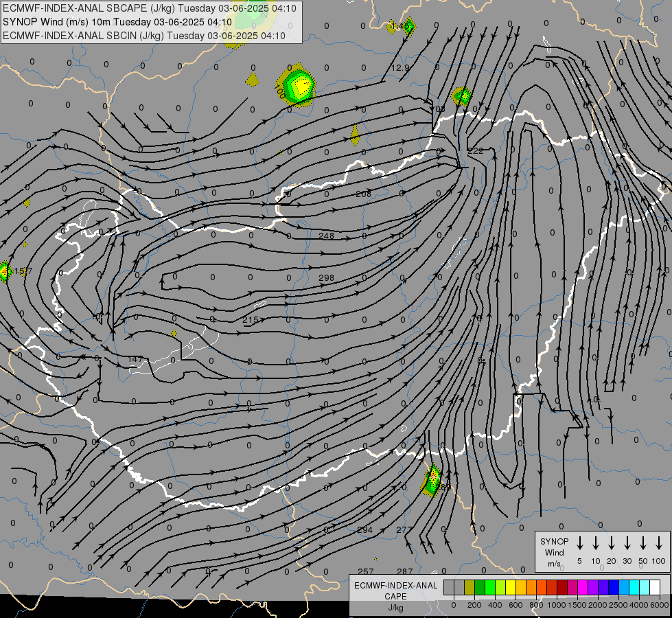Click the map value '248'

[x=327, y=236]
